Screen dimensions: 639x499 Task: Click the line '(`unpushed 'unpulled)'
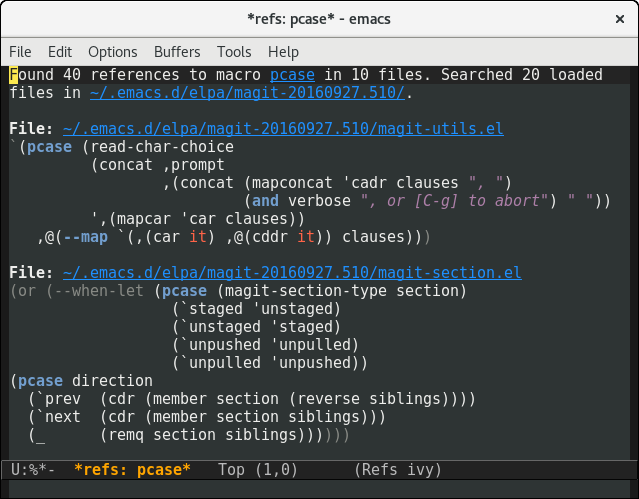coord(265,344)
